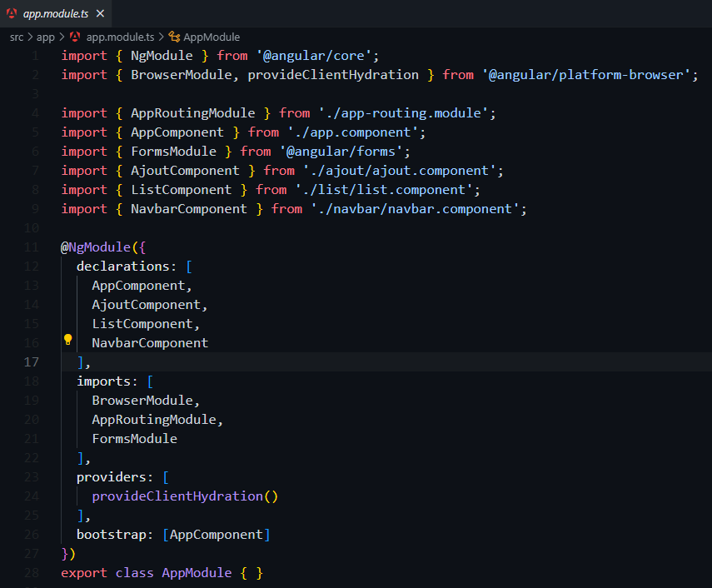
Task: Click the 'imports' property key
Action: [103, 381]
